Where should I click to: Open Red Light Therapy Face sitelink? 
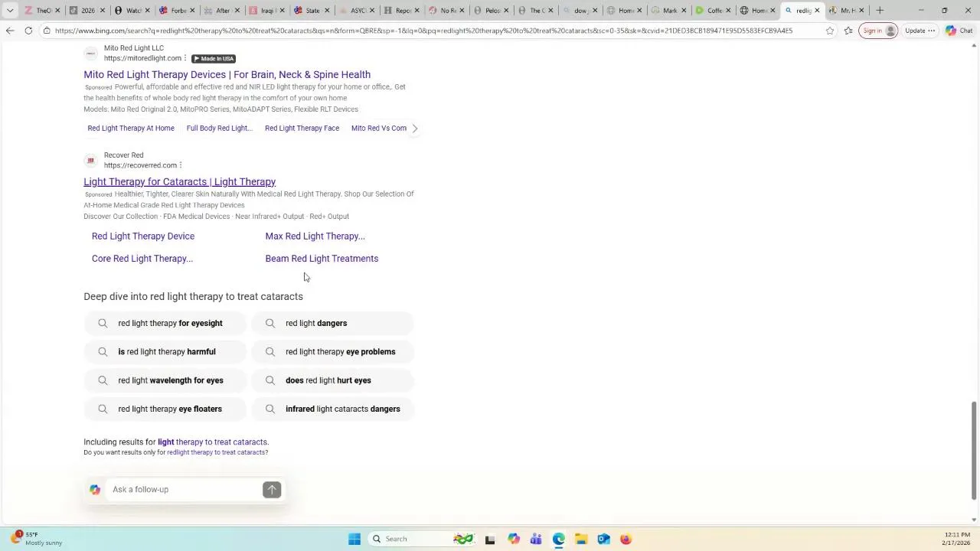coord(302,128)
